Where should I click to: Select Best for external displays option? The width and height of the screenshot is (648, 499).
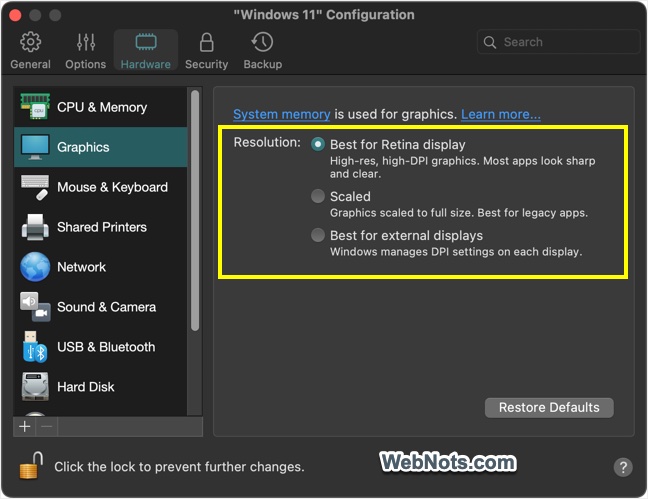pos(318,235)
